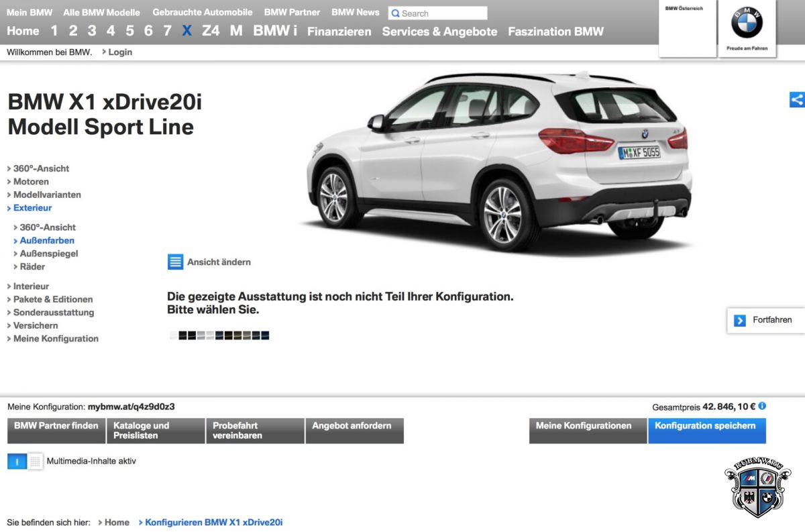Open BMW News in top menu

pyautogui.click(x=356, y=13)
